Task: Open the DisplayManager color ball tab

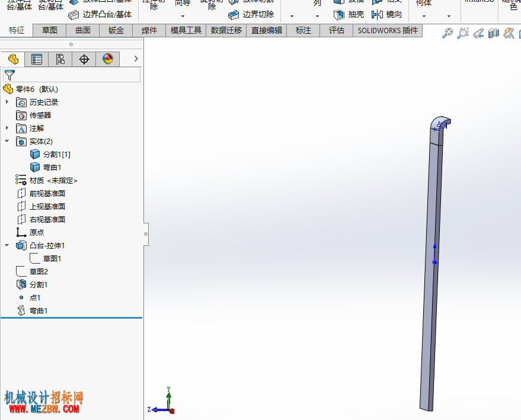Action: [108, 59]
